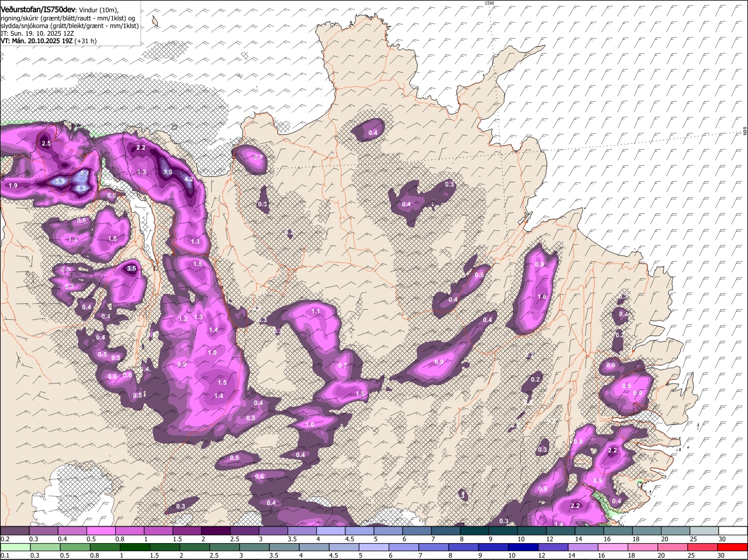Click the top-row legend swatch between 0.2 and 0.3
The height and width of the screenshot is (560, 748).
point(15,530)
